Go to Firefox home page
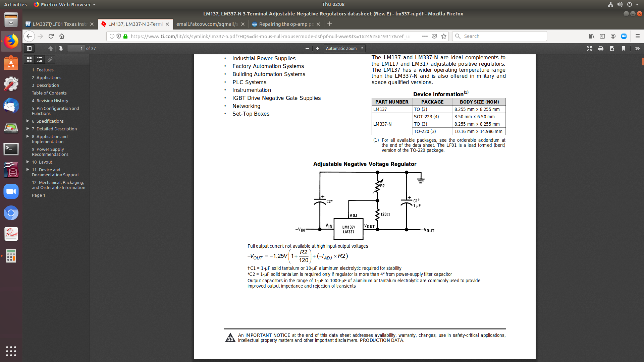 pos(62,36)
